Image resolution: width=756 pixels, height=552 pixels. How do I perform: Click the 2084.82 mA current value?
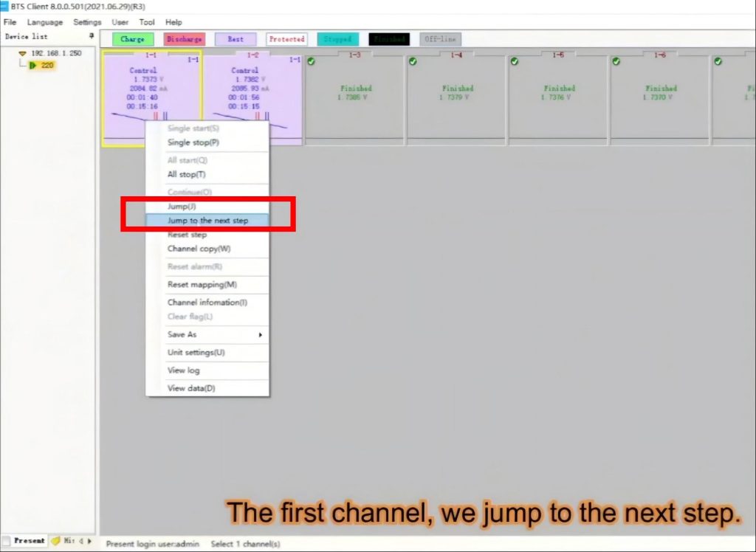tap(148, 89)
